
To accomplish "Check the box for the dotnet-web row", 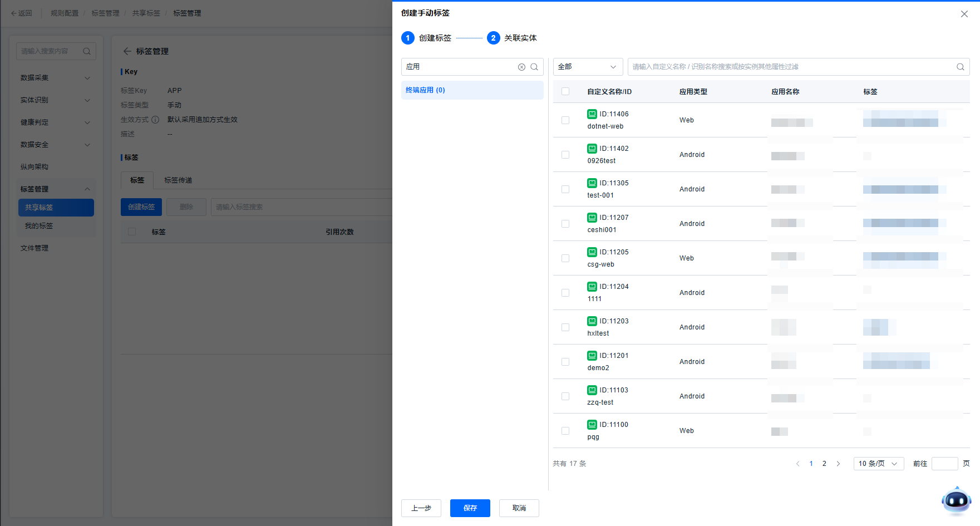I will tap(565, 120).
